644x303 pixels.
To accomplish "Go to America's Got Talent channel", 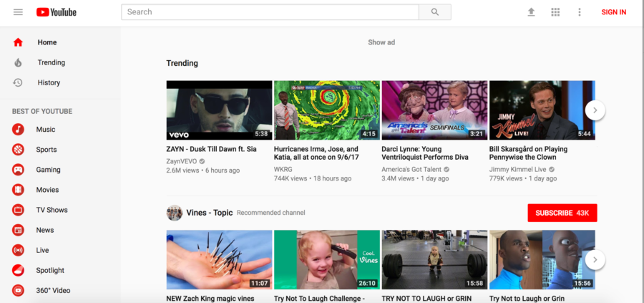I will coord(411,169).
